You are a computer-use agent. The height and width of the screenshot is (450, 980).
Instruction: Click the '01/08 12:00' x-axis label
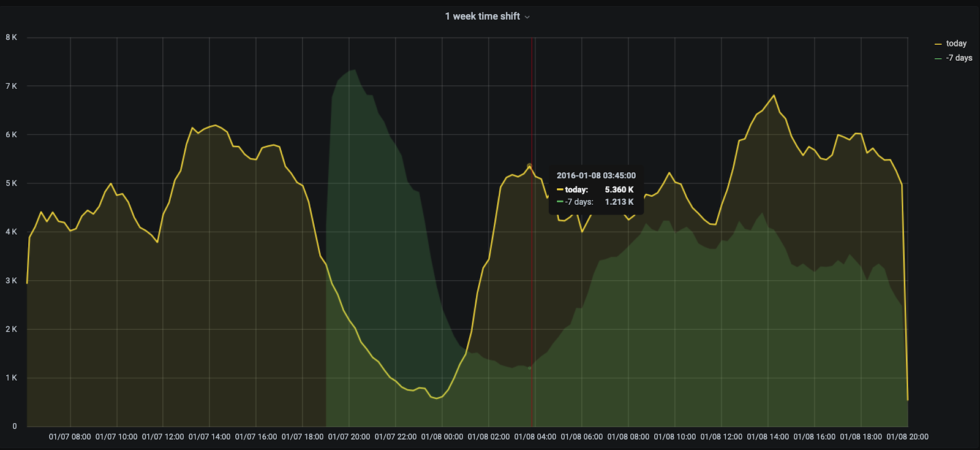[x=722, y=437]
